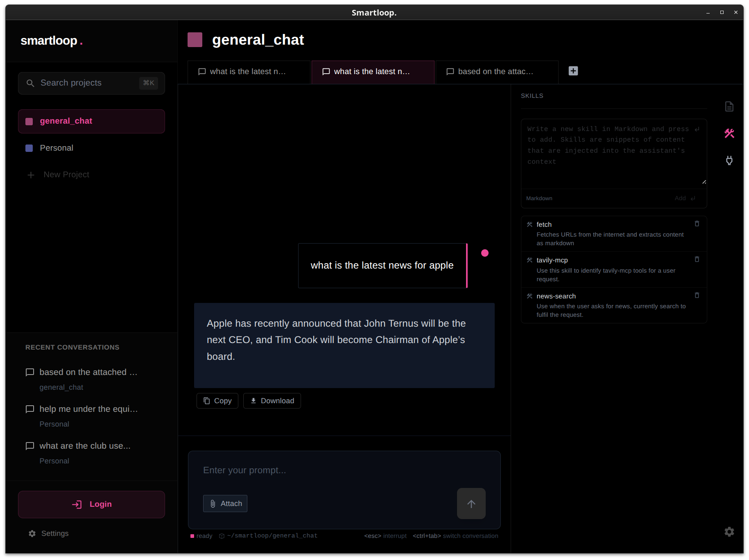Click the folder icon beside ~/smartloop/general_chat
Viewport: 749px width, 560px height.
(x=222, y=536)
